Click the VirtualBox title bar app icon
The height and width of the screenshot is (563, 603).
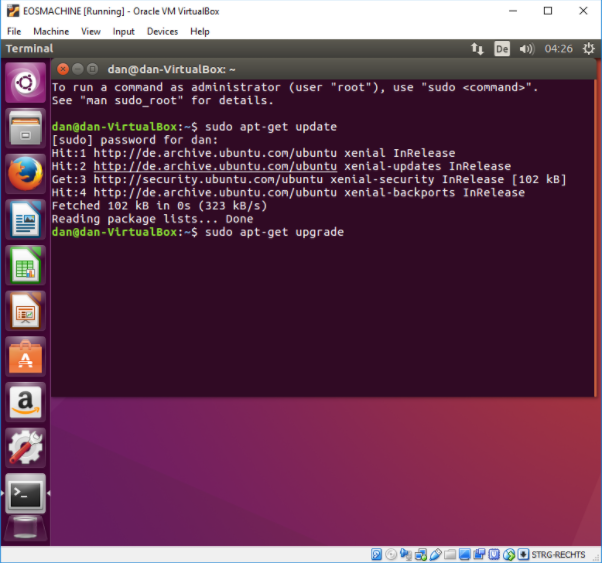click(13, 11)
